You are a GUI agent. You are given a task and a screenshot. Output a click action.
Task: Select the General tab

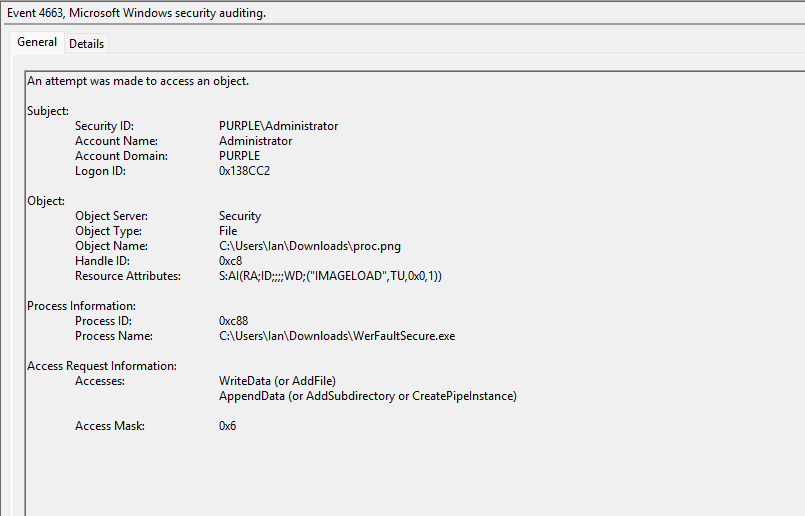click(37, 43)
